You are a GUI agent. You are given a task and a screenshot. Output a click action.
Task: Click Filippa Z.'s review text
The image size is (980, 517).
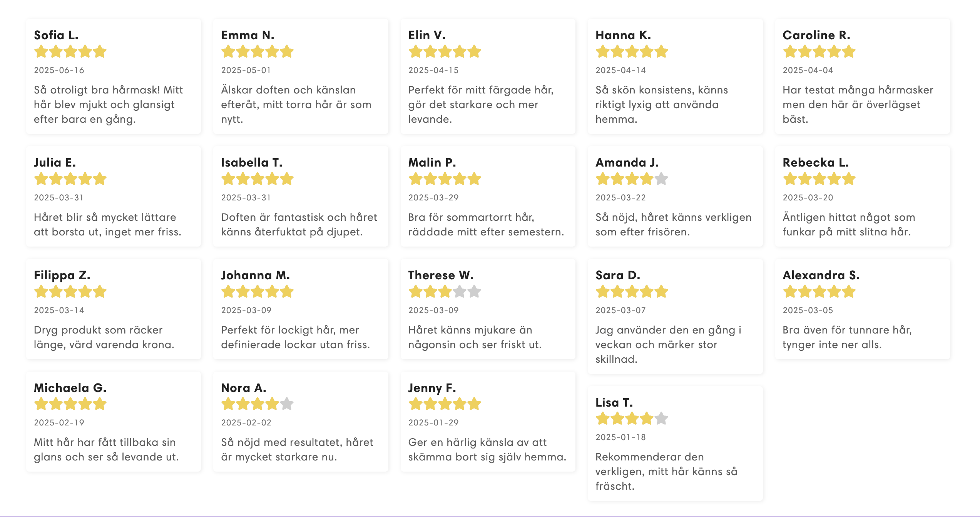point(104,337)
